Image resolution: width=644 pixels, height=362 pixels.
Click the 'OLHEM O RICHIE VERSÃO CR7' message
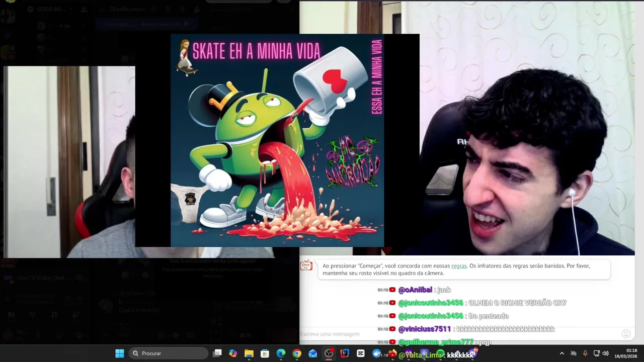click(517, 303)
